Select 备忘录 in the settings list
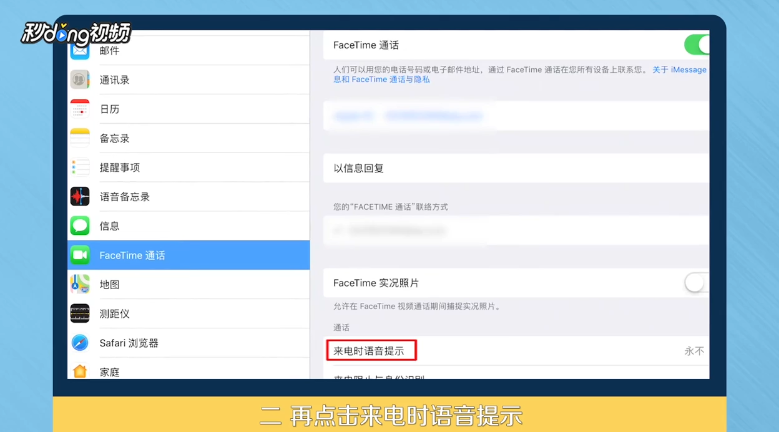Screen dimensions: 779x432 coord(188,138)
